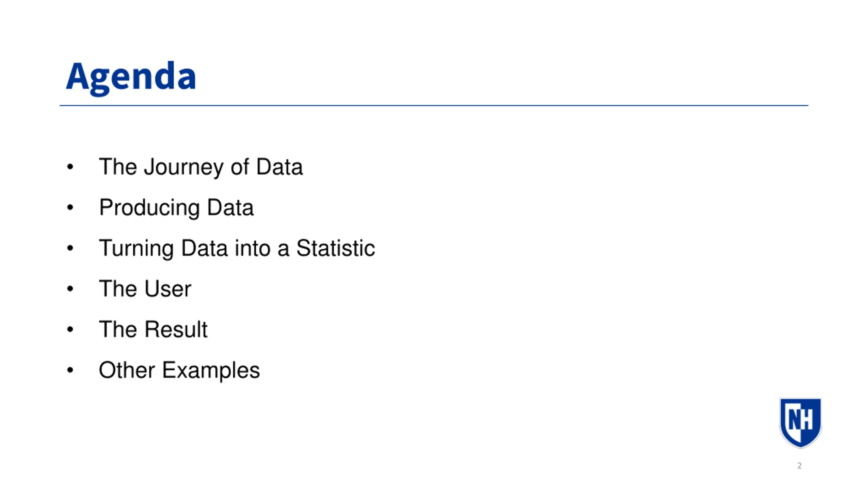Click the bullet dot before 'Producing Data'
Viewport: 868px width, 488px height.
point(70,207)
